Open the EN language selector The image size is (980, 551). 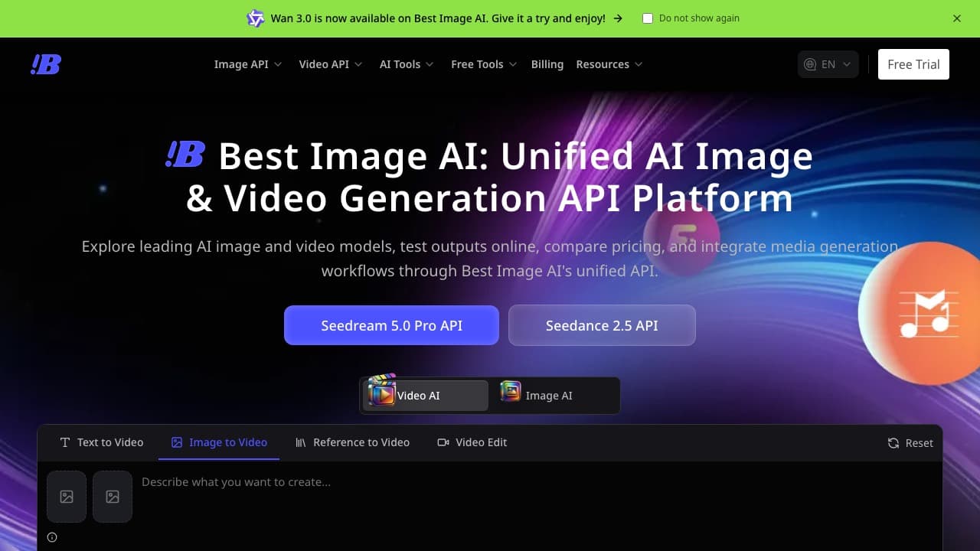coord(828,64)
